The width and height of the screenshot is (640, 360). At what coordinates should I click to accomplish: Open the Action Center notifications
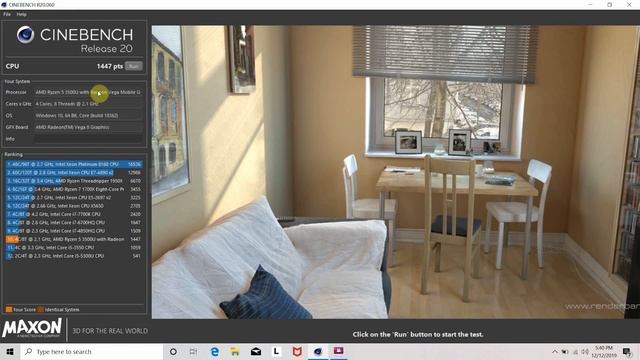pos(627,351)
